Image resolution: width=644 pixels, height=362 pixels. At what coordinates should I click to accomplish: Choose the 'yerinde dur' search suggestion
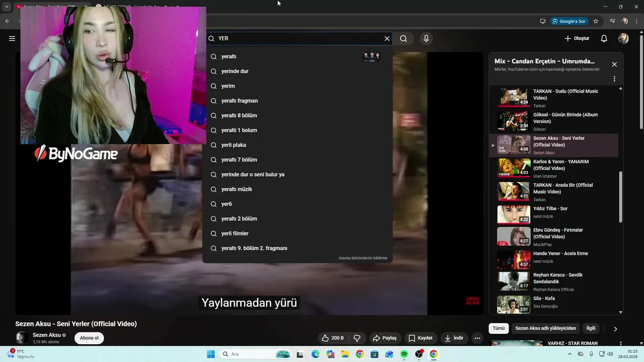click(297, 71)
